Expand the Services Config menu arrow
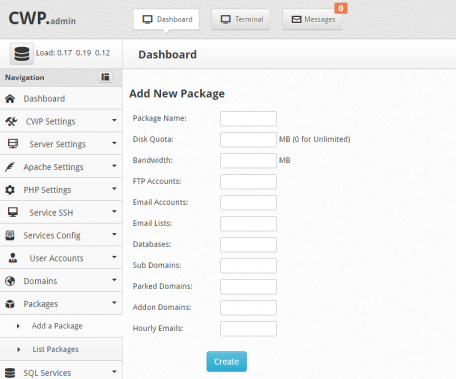The height and width of the screenshot is (379, 456). coord(114,234)
